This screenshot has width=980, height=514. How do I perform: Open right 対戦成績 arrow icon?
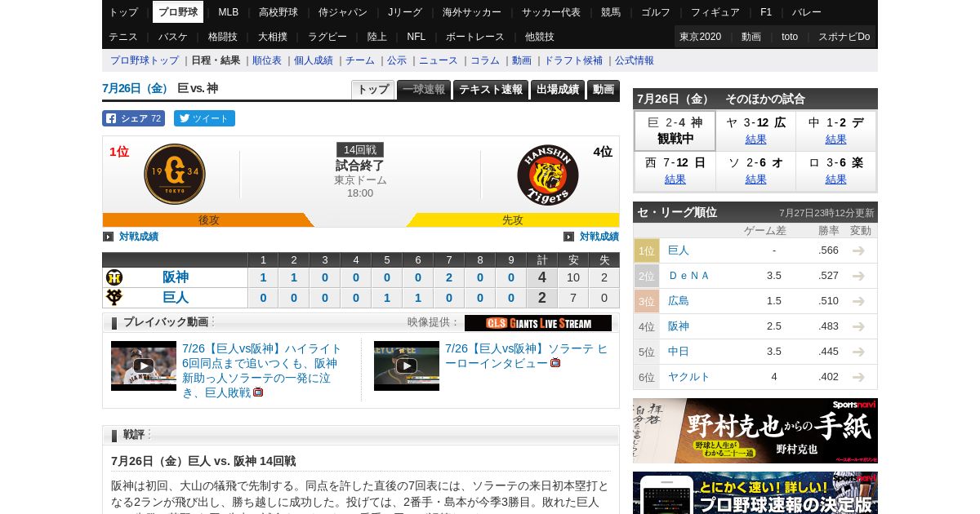point(568,237)
